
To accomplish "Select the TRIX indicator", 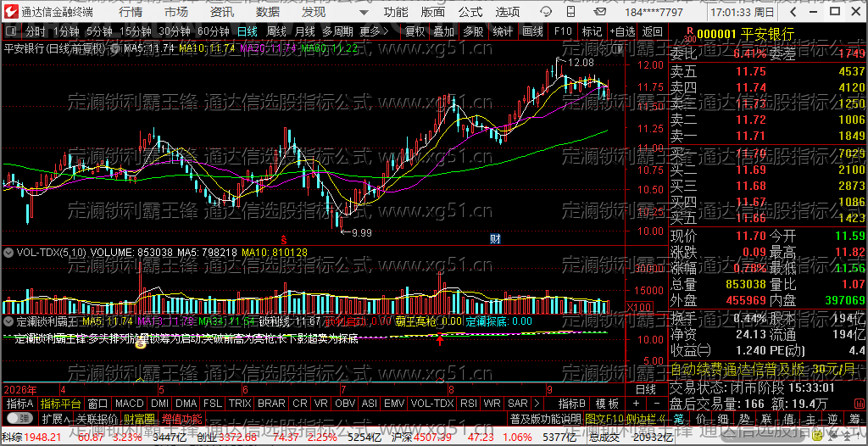I will (x=240, y=403).
